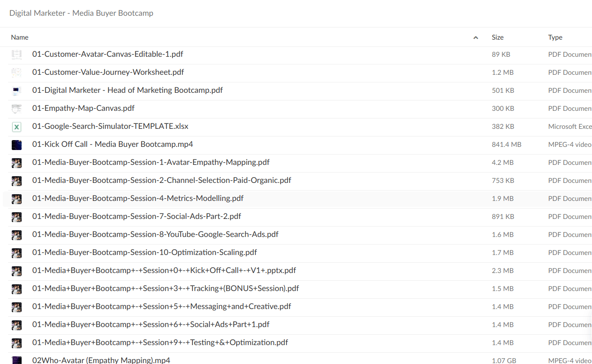Click the icon beside Empathy-Map-Canvas.pdf
This screenshot has height=364, width=592.
17,109
